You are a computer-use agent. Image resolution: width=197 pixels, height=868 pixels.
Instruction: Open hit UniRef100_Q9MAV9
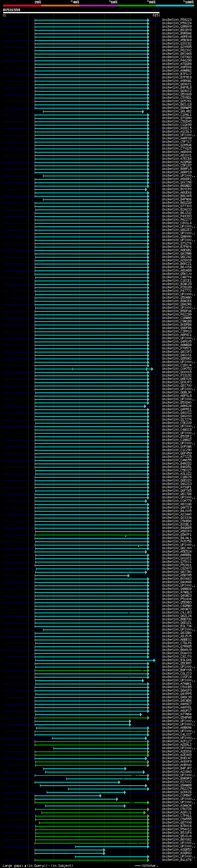[x=177, y=26]
